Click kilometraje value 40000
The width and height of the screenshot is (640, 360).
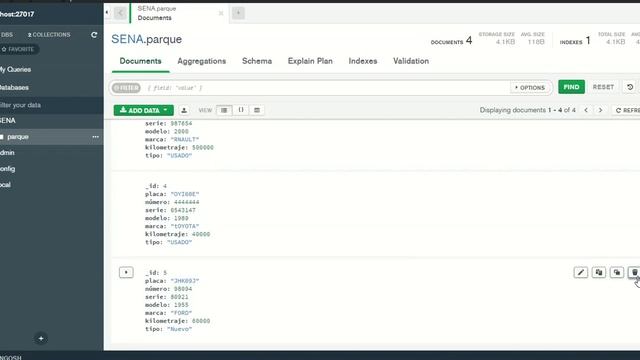[x=201, y=234]
